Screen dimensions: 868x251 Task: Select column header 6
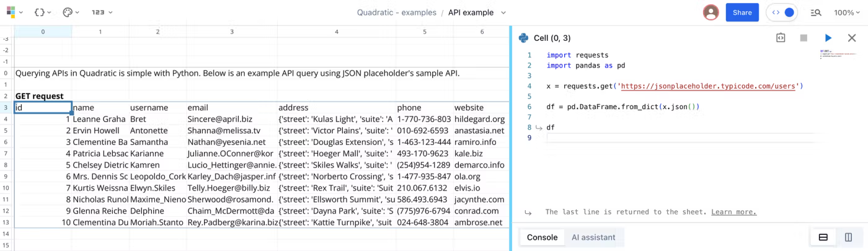pos(482,31)
